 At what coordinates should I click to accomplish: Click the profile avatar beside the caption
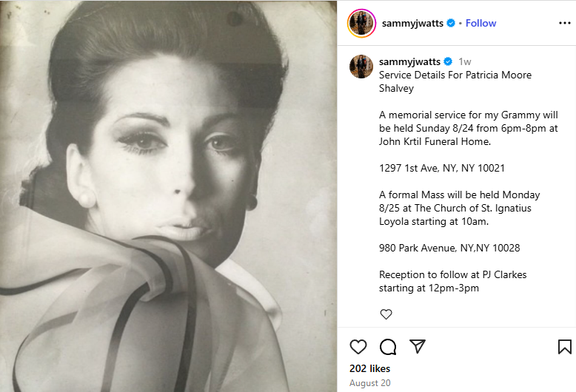click(x=361, y=67)
